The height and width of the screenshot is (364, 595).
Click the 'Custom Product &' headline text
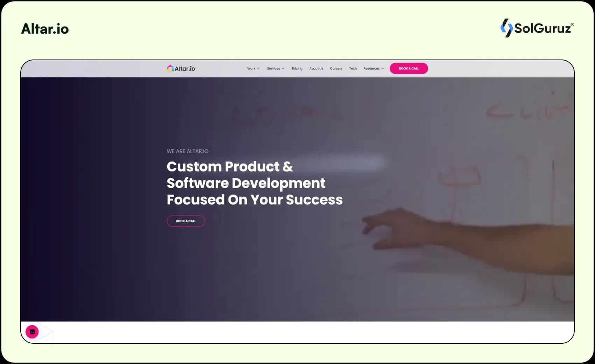tap(230, 167)
